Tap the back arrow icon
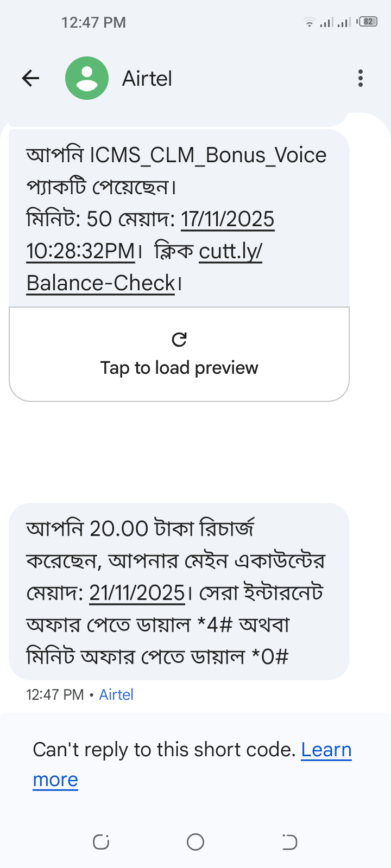This screenshot has height=868, width=391. coord(31,79)
